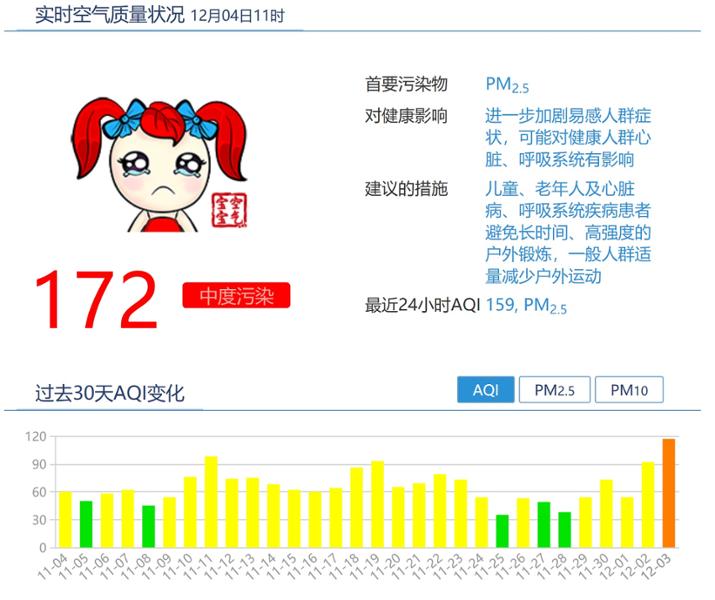Viewport: 715px width, 600px height.
Task: Pick the tallest yellow bar on 11-11
Action: (211, 502)
